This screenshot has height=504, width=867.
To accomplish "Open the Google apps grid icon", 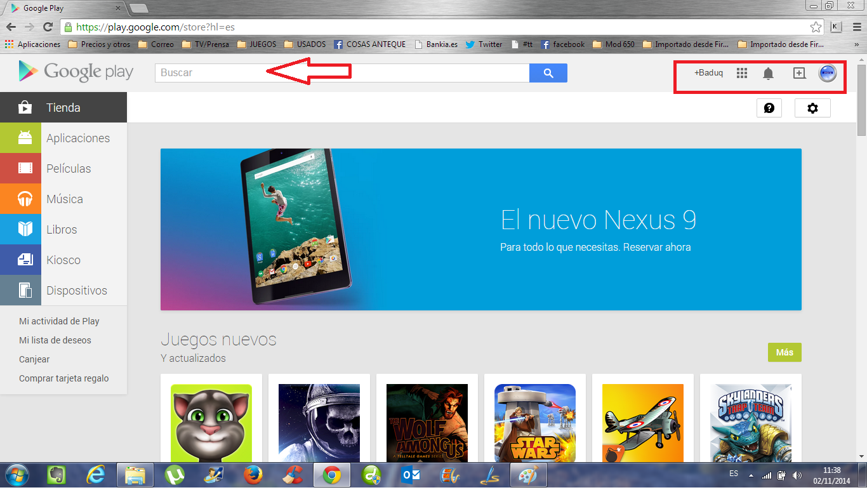I will point(742,73).
